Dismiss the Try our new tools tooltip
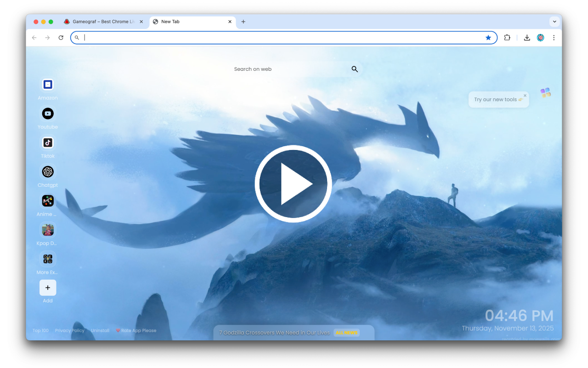The width and height of the screenshot is (588, 368). point(525,96)
